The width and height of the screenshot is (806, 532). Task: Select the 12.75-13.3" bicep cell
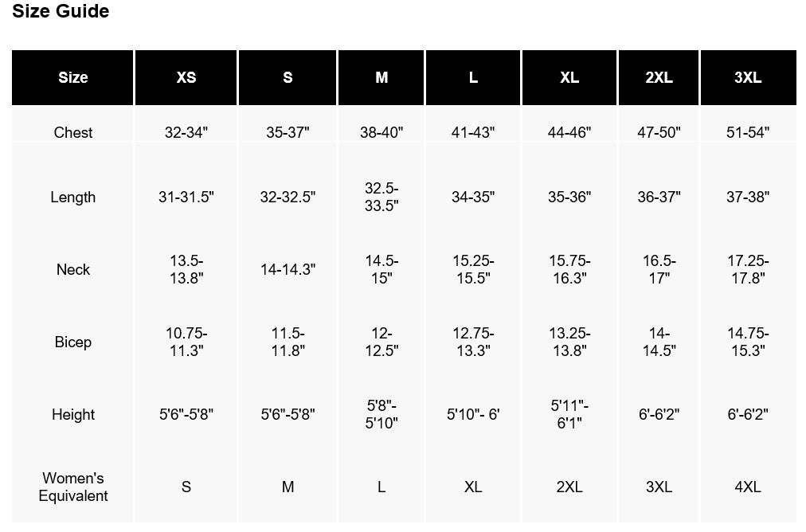(473, 342)
